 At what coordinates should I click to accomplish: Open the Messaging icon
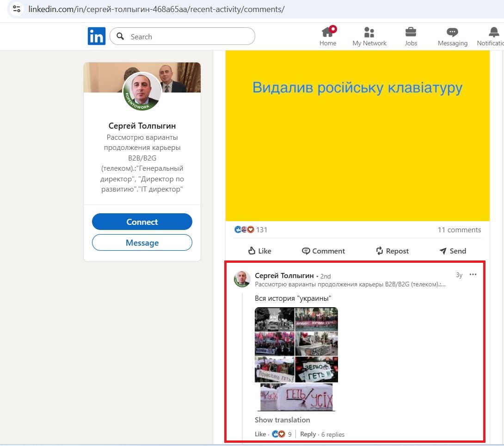click(x=452, y=32)
